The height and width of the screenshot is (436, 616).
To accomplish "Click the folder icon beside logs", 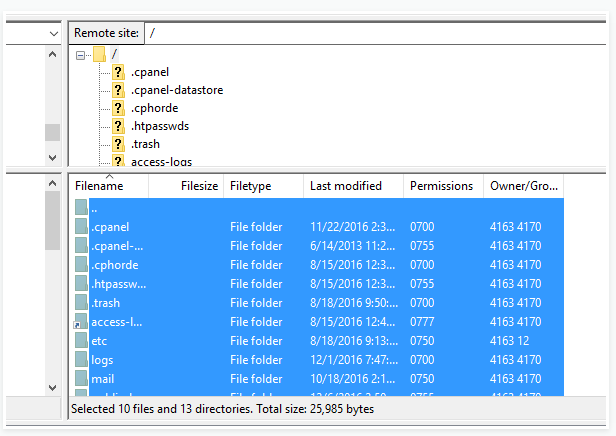I will (x=81, y=359).
